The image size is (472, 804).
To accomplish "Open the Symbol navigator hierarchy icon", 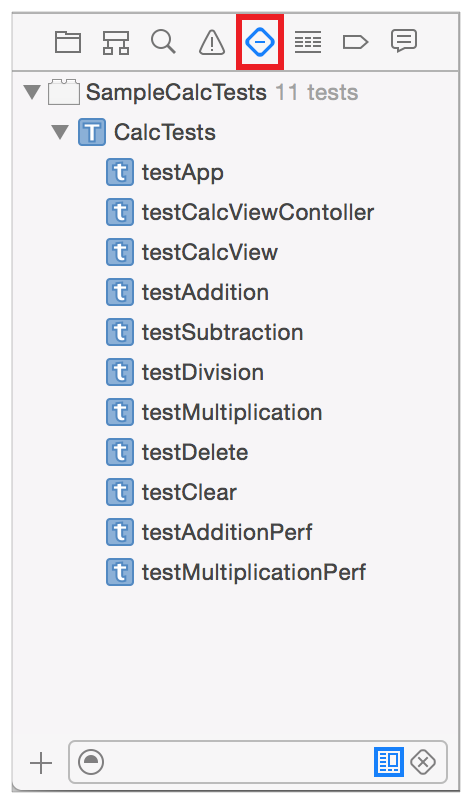I will [x=116, y=42].
